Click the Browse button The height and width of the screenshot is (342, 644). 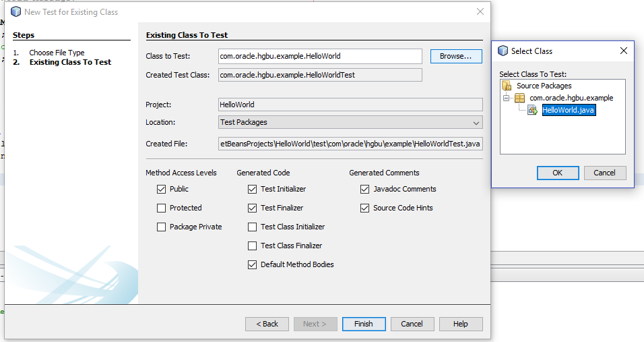456,57
